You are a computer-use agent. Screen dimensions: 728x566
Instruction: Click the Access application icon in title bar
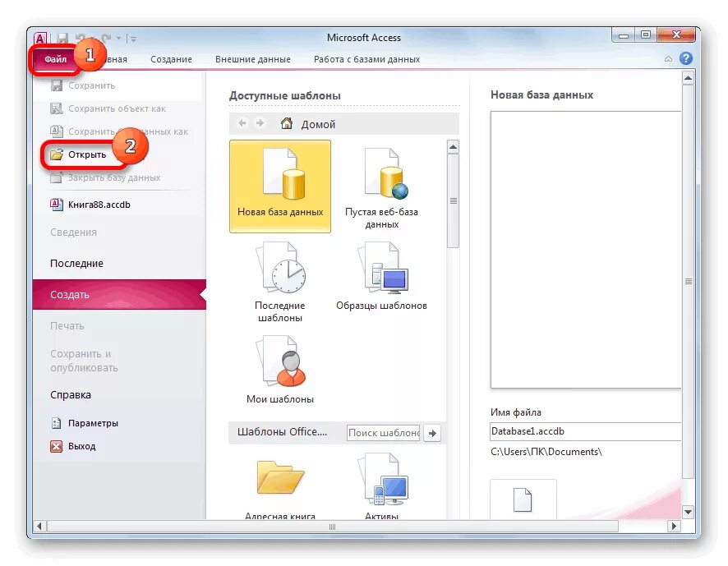(x=41, y=39)
